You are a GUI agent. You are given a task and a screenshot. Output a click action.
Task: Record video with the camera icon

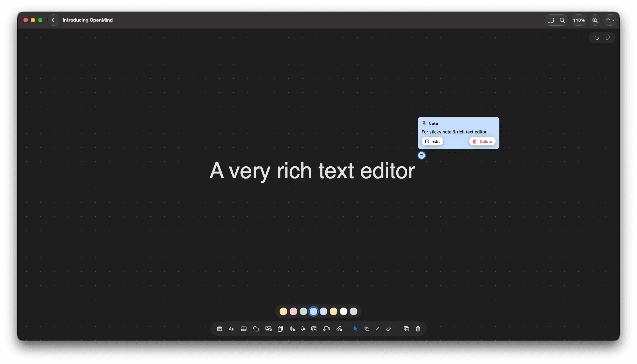tap(327, 329)
